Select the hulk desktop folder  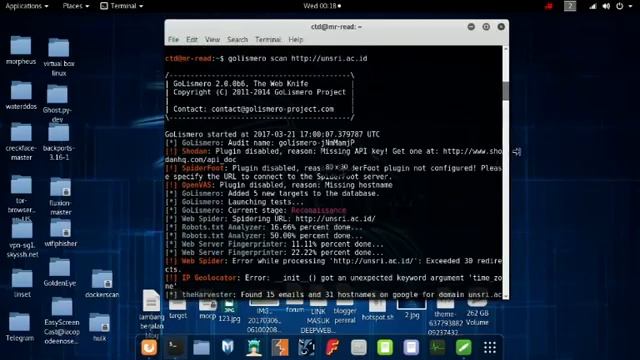tap(99, 327)
